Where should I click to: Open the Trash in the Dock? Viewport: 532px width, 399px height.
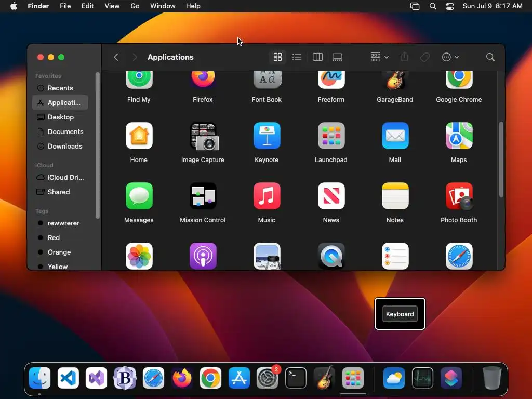point(491,378)
